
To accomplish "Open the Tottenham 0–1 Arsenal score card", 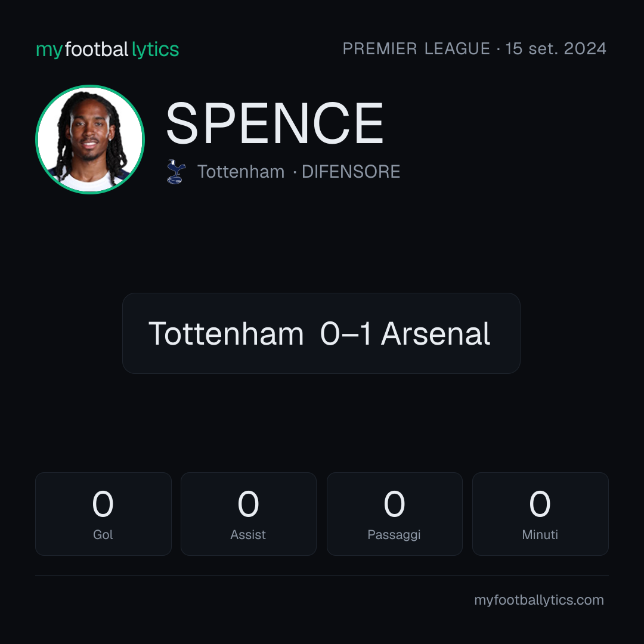I will coord(321,333).
